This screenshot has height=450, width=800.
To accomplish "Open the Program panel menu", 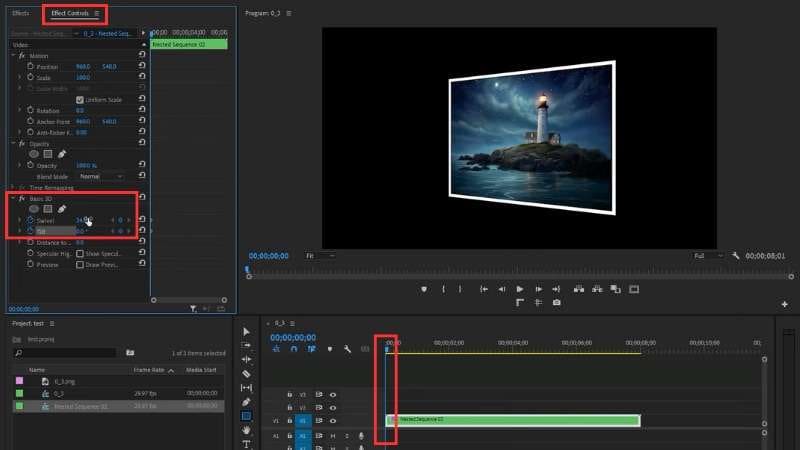I will click(x=289, y=13).
